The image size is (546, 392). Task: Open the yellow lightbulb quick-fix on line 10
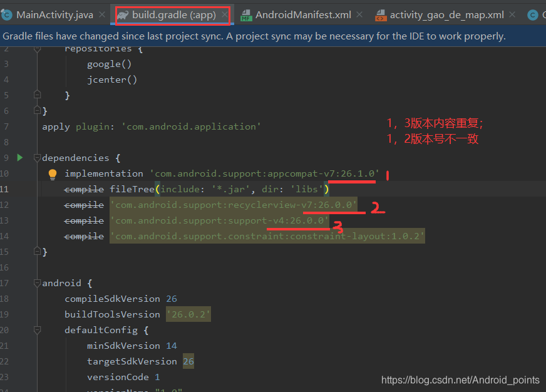coord(52,174)
